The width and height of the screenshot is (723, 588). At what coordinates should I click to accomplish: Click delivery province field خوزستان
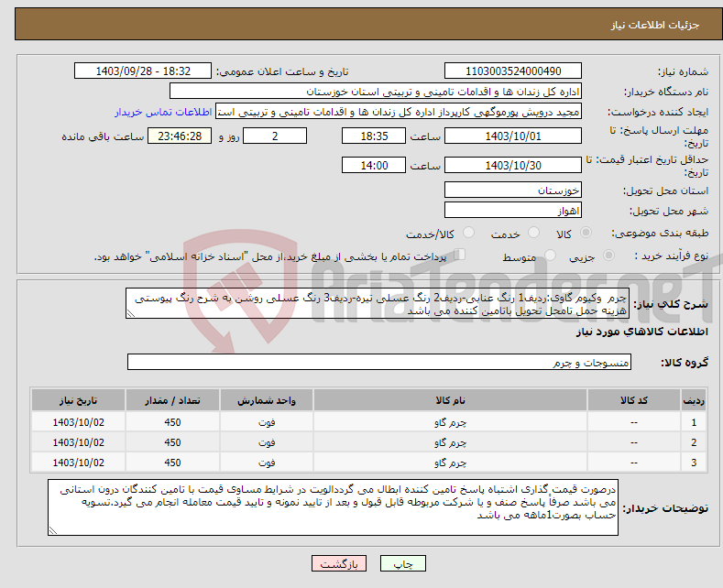[x=513, y=190]
